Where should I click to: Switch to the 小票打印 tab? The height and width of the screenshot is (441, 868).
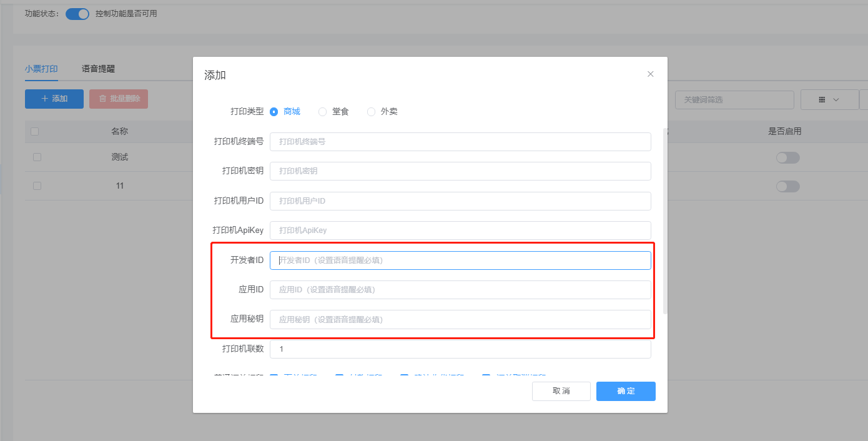(41, 68)
